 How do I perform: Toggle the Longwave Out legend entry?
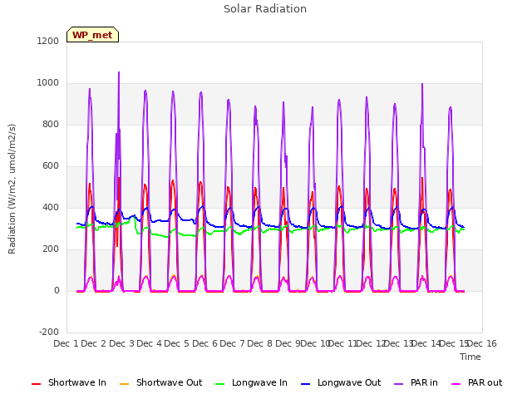coord(341,382)
